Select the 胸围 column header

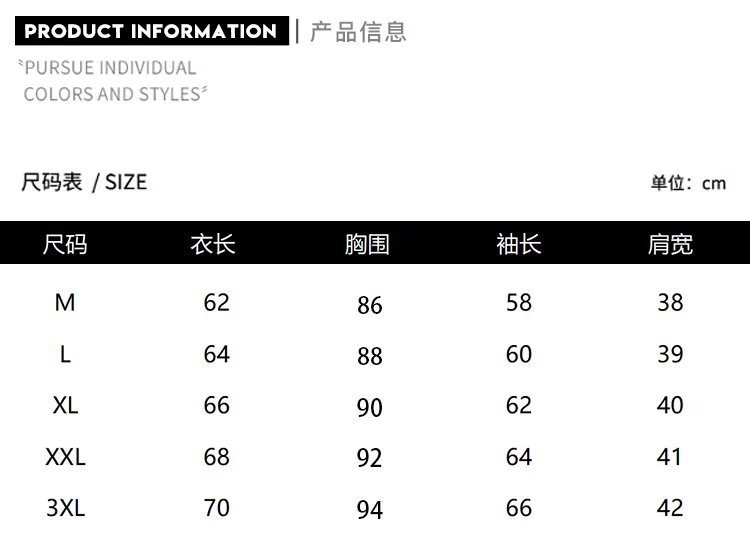[x=367, y=244]
